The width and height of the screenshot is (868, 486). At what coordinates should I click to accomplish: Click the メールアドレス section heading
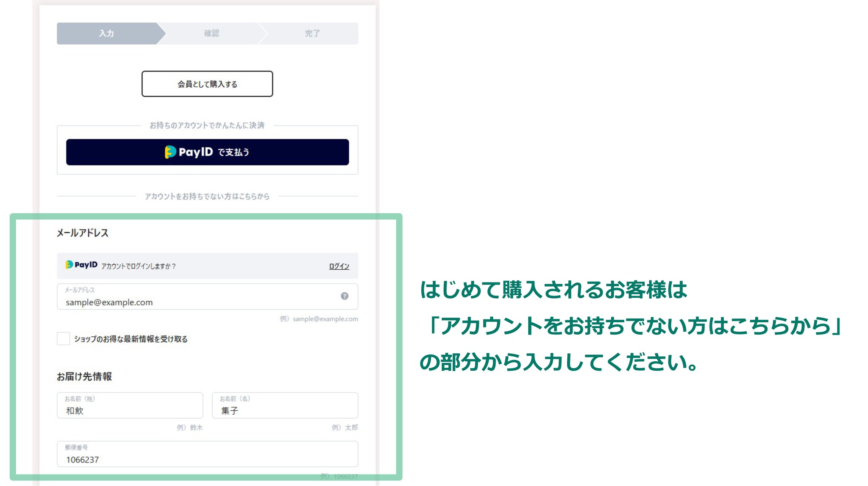[x=83, y=233]
